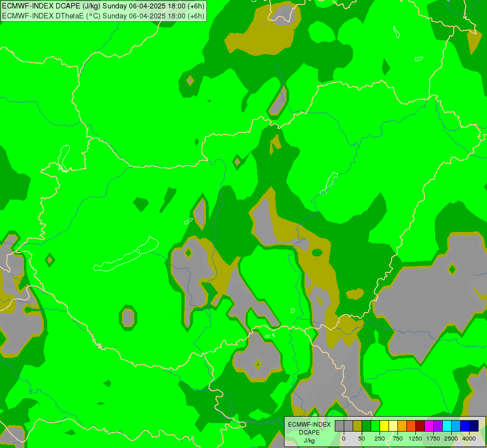
Task: Pick the sky blue legend swatch
Action: (x=456, y=426)
